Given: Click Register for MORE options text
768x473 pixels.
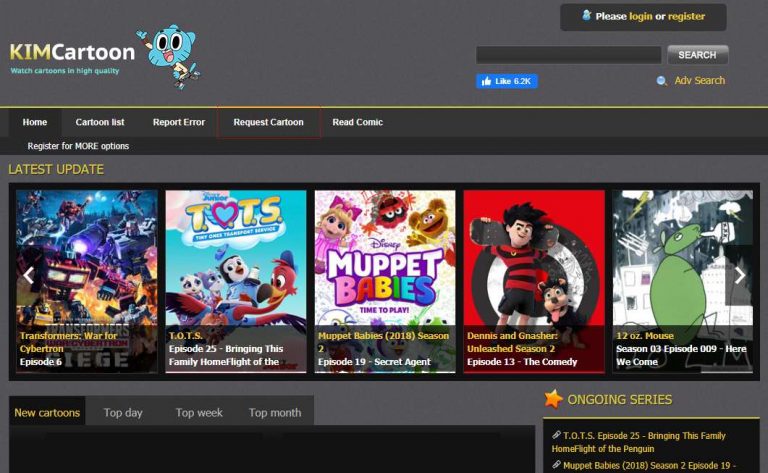Looking at the screenshot, I should click(78, 146).
